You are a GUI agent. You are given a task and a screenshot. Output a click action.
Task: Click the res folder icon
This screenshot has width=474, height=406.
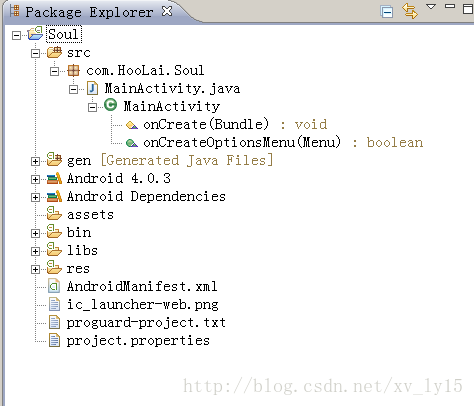[x=54, y=267]
